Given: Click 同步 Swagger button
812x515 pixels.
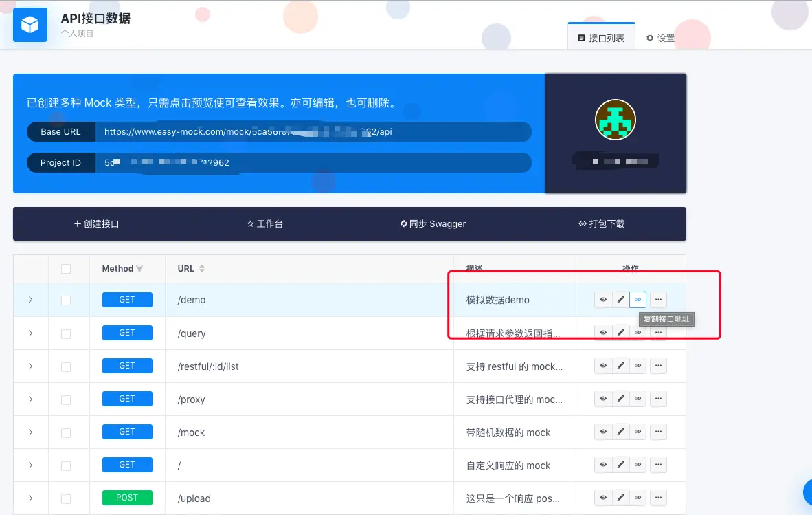Looking at the screenshot, I should click(433, 224).
